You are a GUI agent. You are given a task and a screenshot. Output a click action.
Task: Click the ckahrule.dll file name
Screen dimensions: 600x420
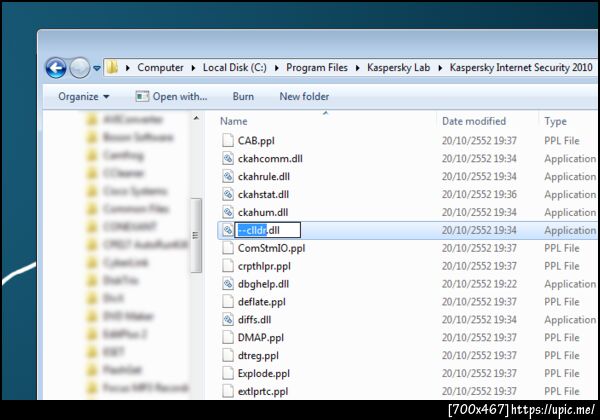tap(264, 176)
